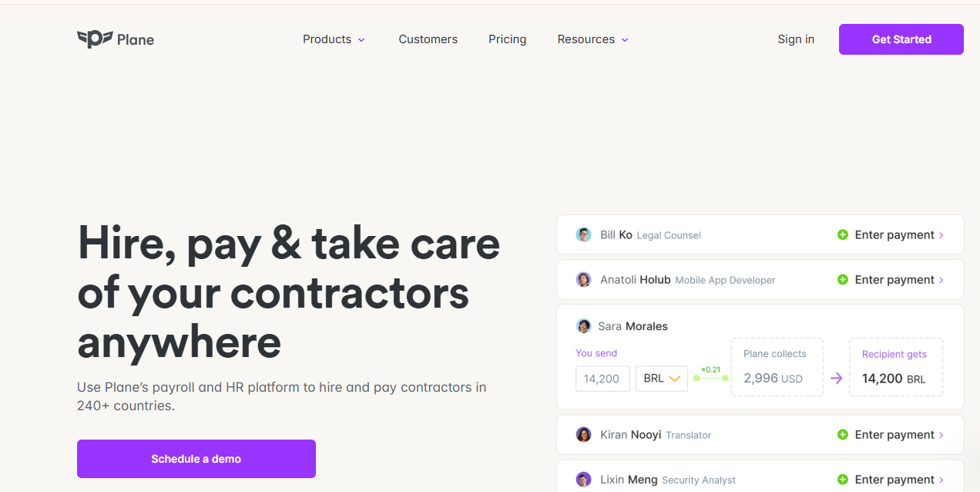This screenshot has height=492, width=980.
Task: Open the BRL currency dropdown
Action: [661, 379]
